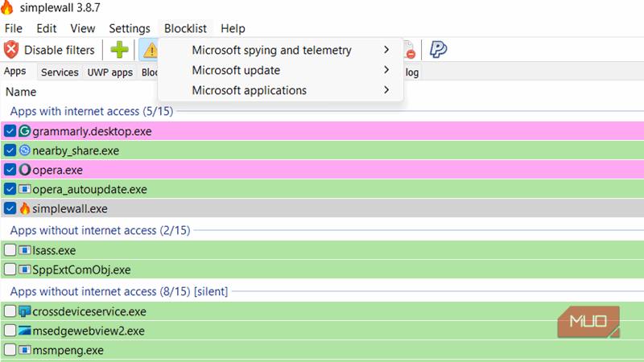
Task: Tick the crossdeviceservice.exe checkbox
Action: (10, 311)
